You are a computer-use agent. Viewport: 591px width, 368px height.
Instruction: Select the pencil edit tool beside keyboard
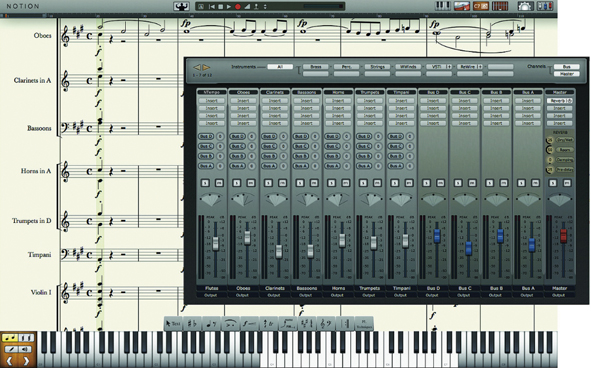coord(11,349)
